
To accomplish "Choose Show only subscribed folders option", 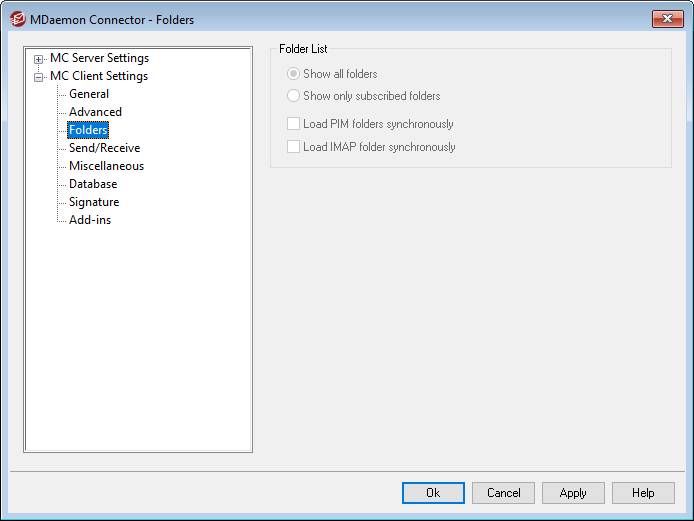I will [x=293, y=96].
